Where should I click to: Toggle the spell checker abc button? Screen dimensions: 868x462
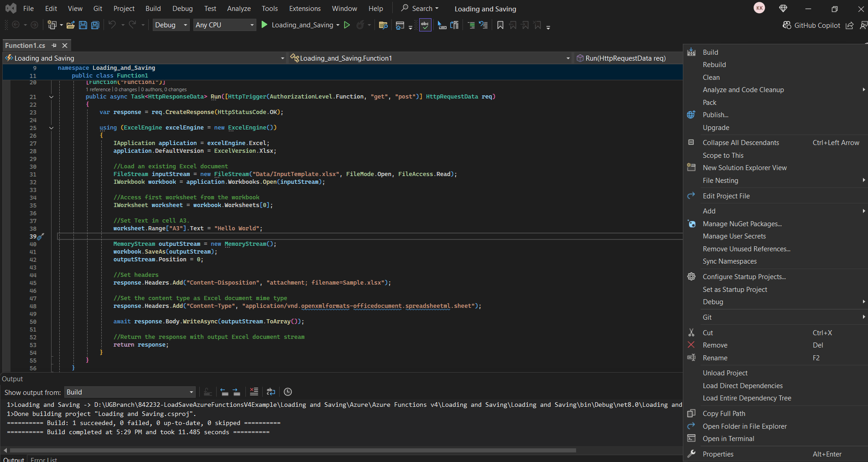[x=425, y=25]
